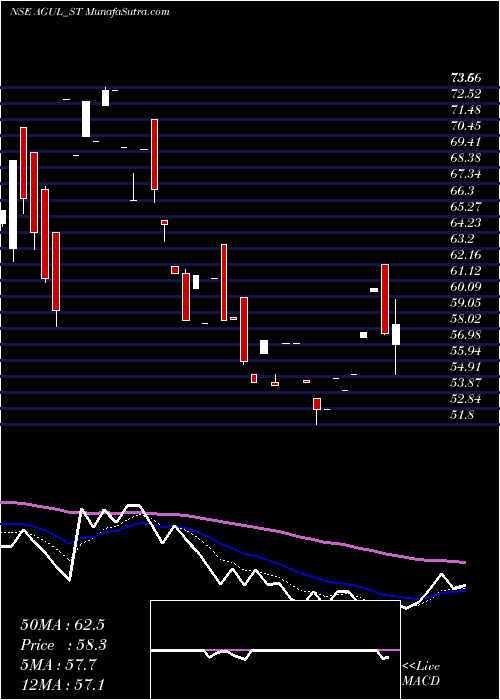
Task: Click the 55.94 price axis label
Action: (466, 351)
